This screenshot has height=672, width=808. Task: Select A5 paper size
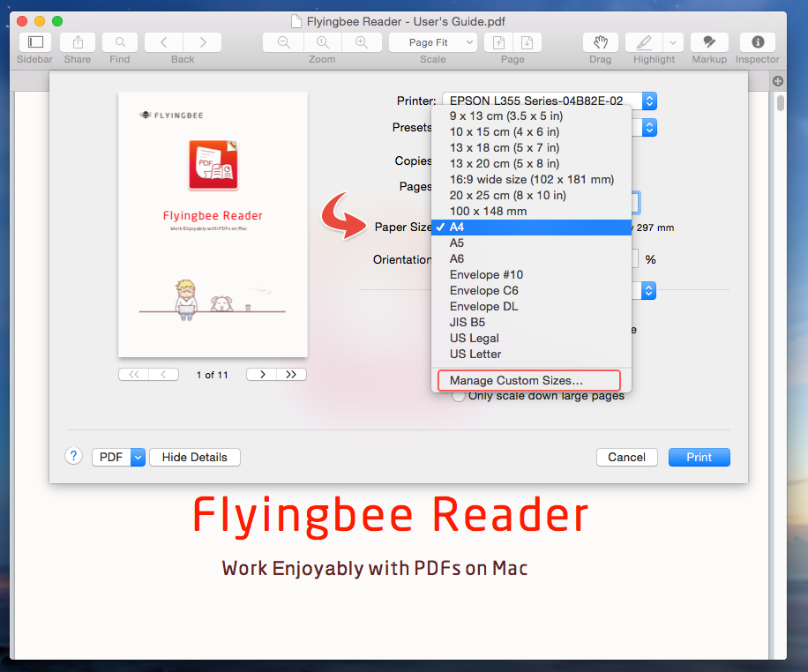[x=531, y=243]
